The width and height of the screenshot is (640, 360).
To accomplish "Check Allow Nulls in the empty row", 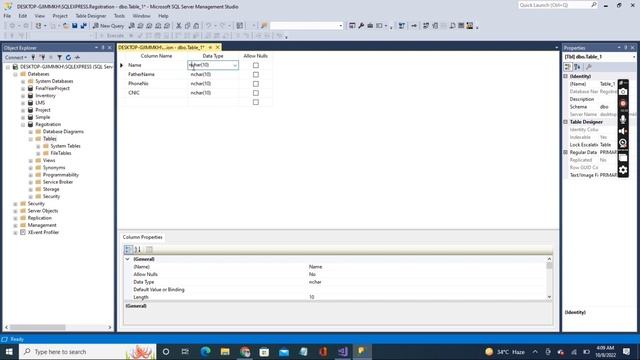I will pos(256,102).
